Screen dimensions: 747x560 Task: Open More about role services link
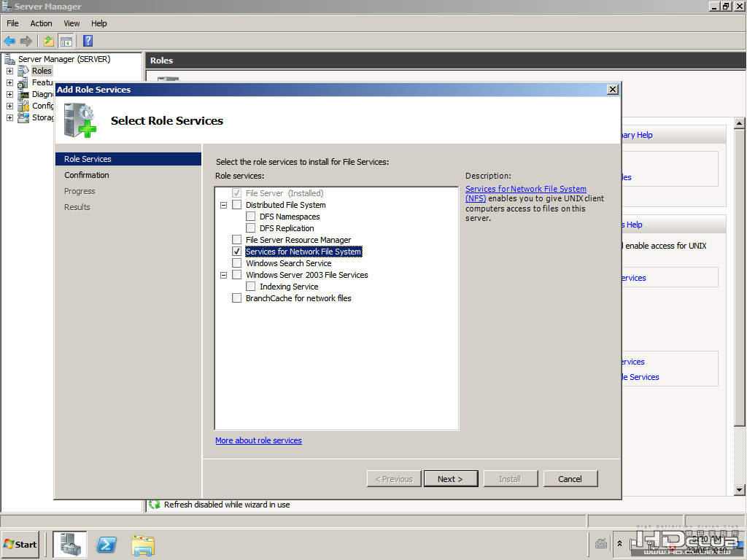click(x=258, y=440)
